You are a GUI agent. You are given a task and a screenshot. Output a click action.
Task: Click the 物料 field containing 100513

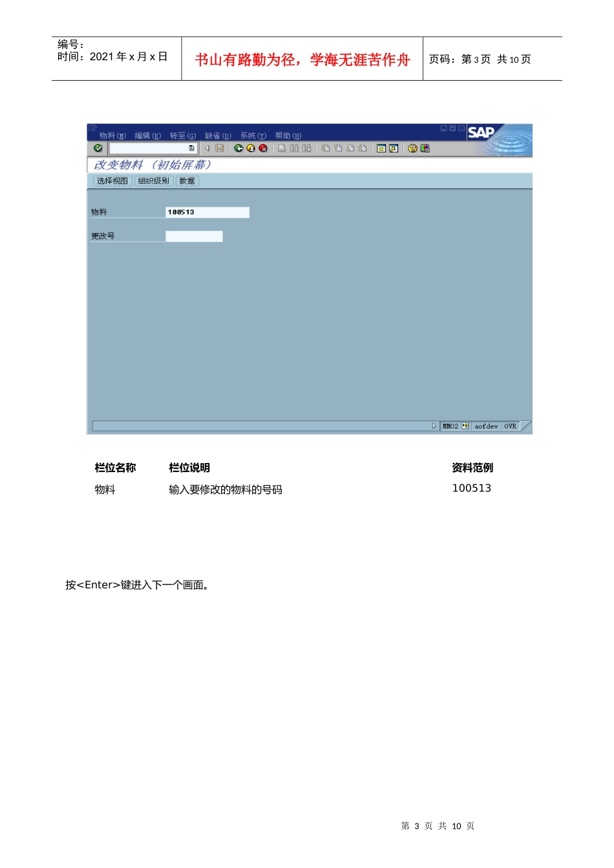point(207,212)
